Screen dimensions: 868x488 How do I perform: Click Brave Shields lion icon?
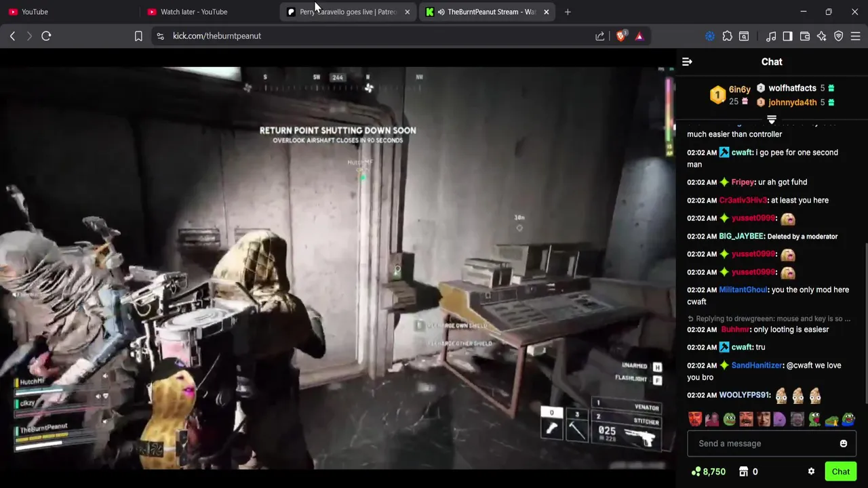pyautogui.click(x=621, y=36)
